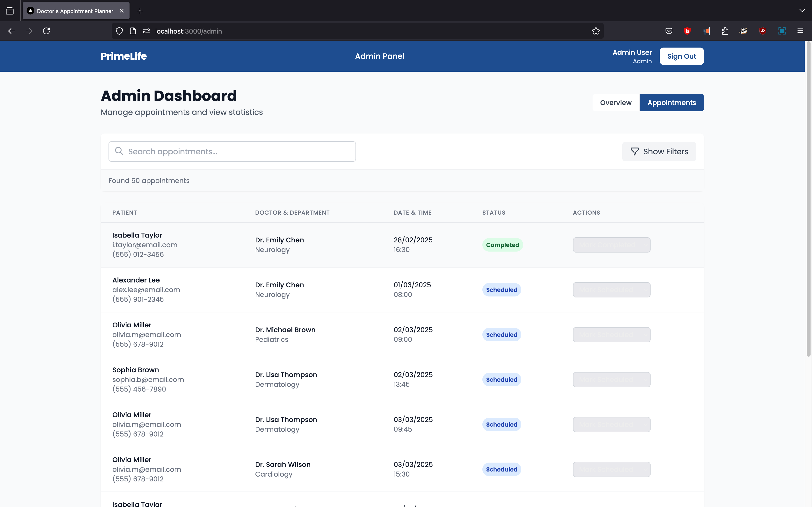The image size is (812, 507).
Task: Open status dropdown for Isabella Taylor
Action: click(611, 245)
